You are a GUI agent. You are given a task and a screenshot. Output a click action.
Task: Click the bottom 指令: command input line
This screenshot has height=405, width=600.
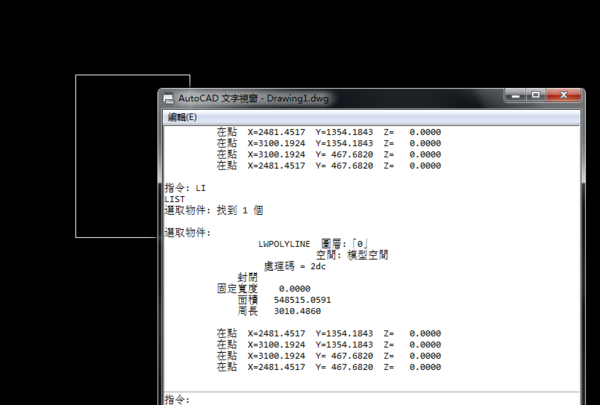tap(371, 399)
